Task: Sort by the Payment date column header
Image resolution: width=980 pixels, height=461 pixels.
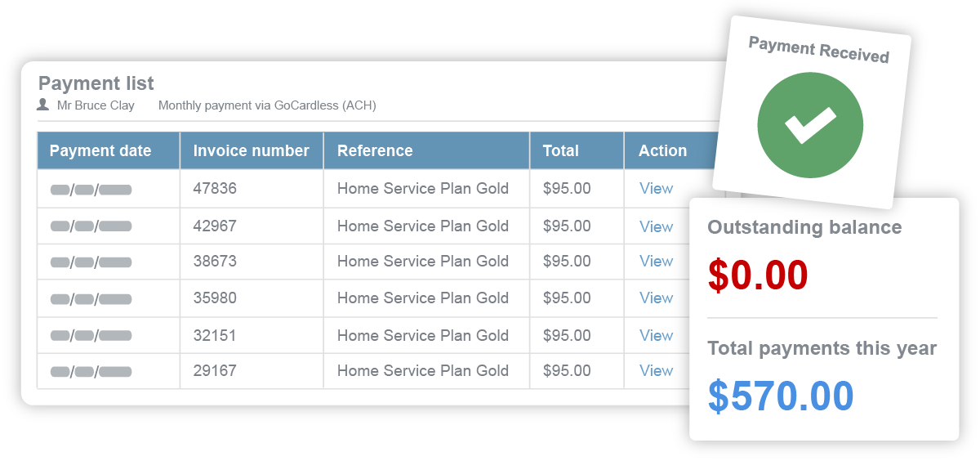Action: [x=100, y=150]
